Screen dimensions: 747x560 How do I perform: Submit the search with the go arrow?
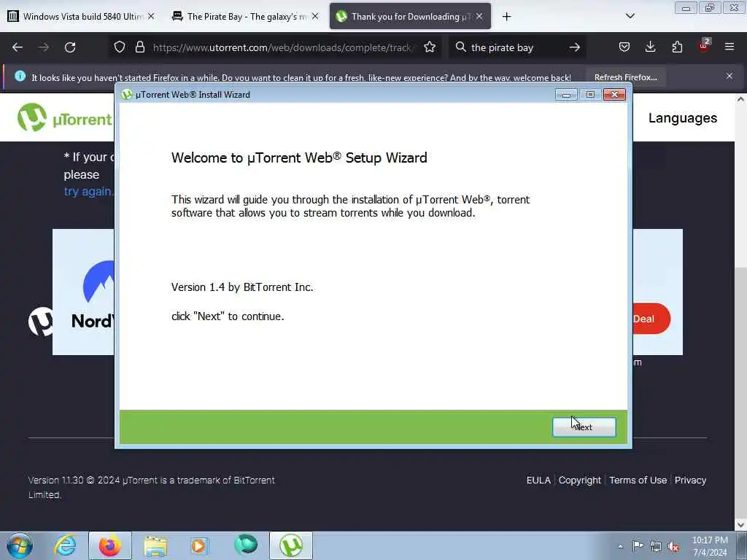575,47
